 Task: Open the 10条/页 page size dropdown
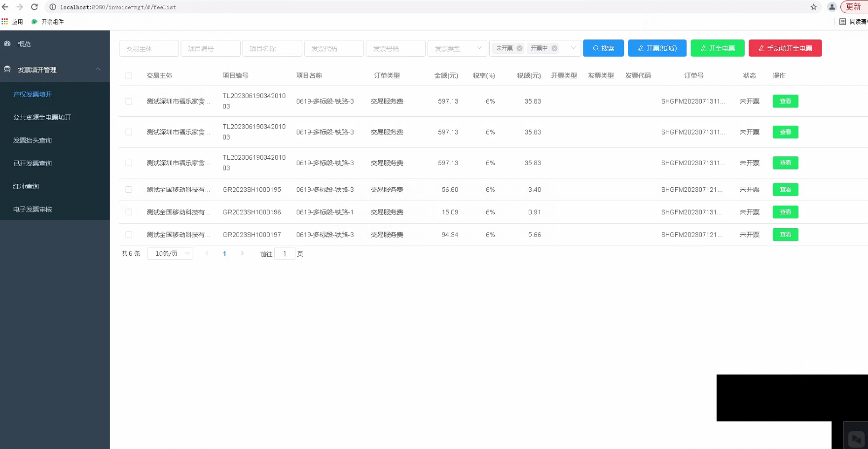click(170, 253)
